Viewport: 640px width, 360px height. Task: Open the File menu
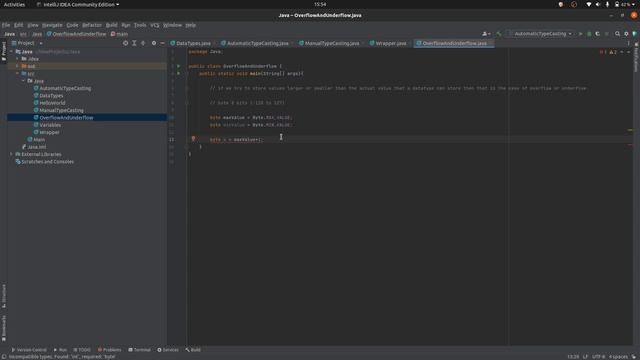click(x=6, y=25)
